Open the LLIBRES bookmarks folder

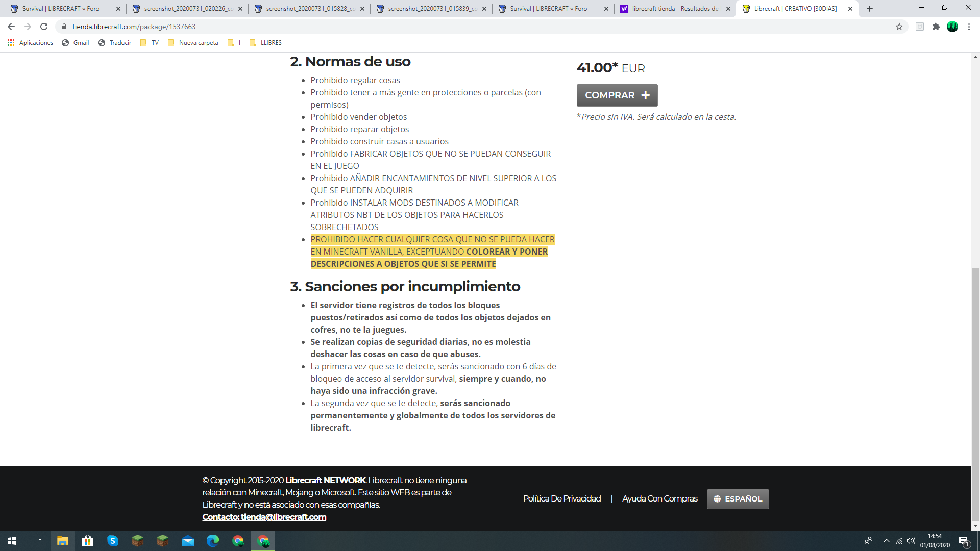click(x=265, y=43)
